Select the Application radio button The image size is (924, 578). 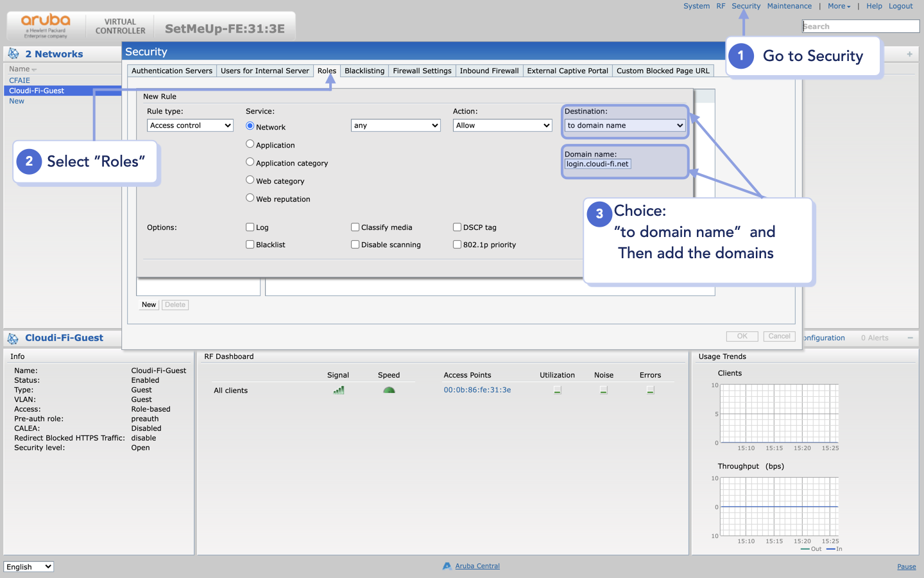click(250, 144)
